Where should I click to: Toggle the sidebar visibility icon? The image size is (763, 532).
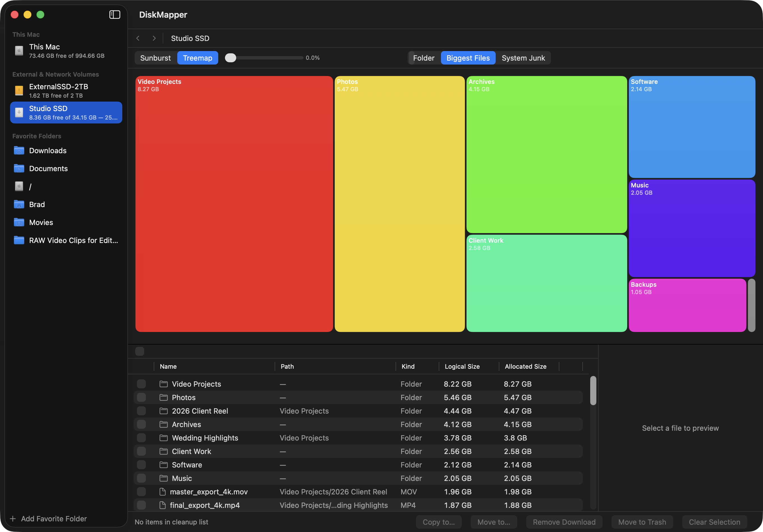pos(115,15)
